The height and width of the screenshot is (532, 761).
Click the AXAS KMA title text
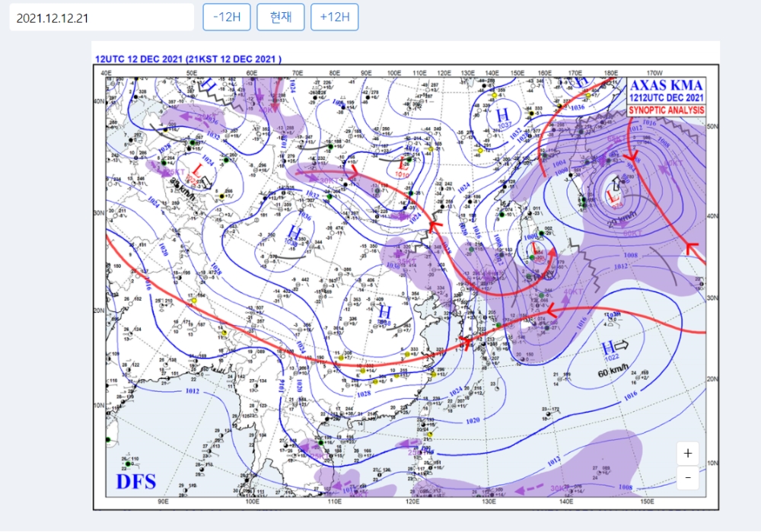click(666, 85)
